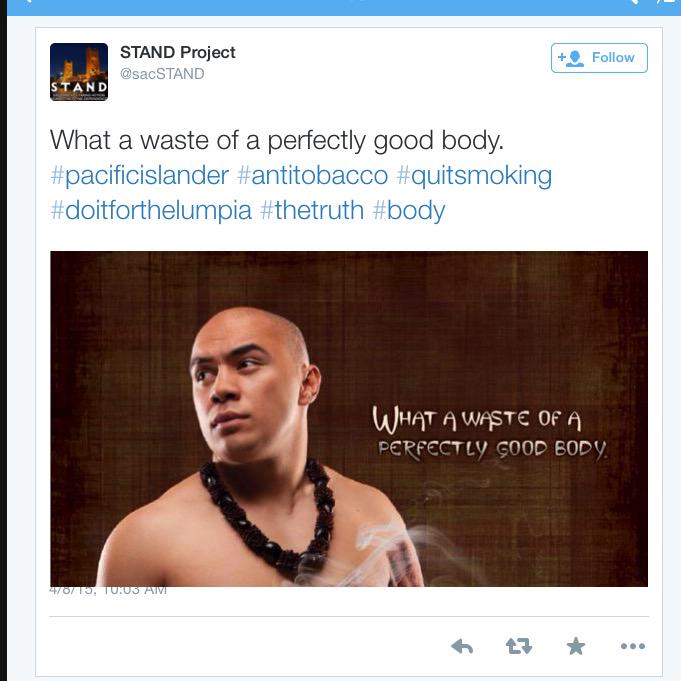Open the #body hashtag
681x681 pixels.
(x=409, y=211)
